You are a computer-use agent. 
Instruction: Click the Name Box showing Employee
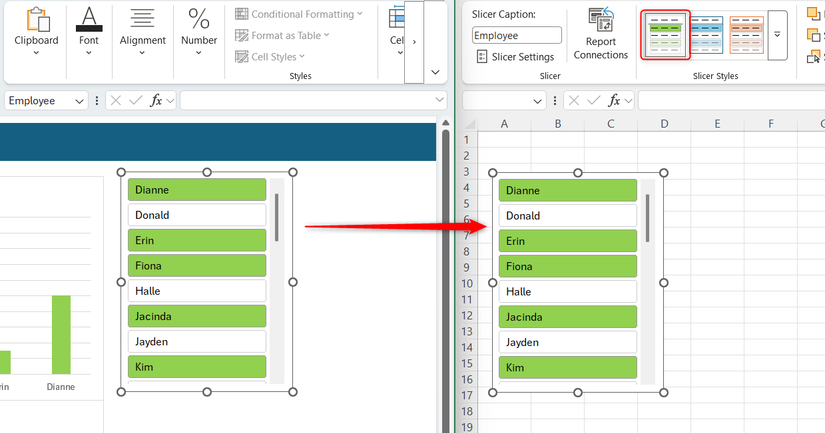(x=39, y=100)
